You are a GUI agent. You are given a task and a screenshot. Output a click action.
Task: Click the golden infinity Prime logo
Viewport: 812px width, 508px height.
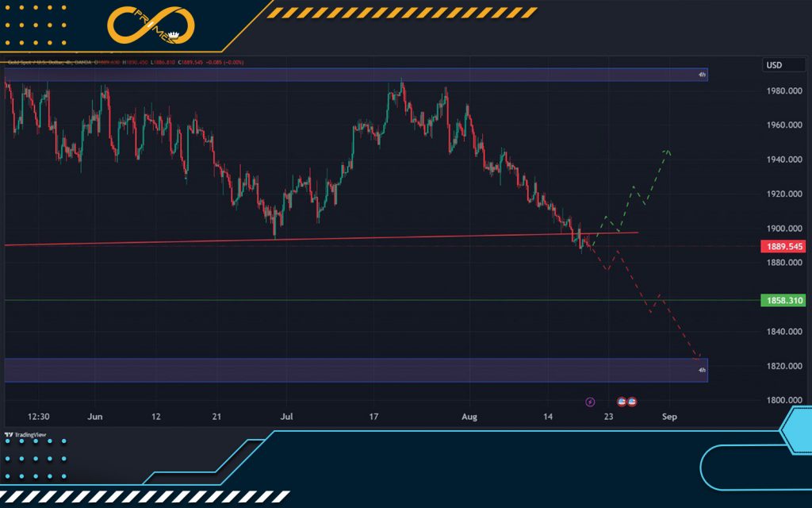151,26
